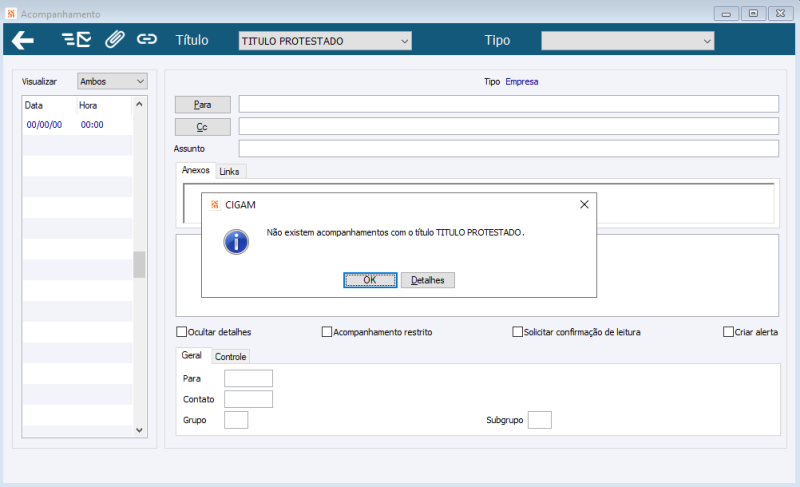Click the chain link icon
The height and width of the screenshot is (487, 800).
(146, 39)
